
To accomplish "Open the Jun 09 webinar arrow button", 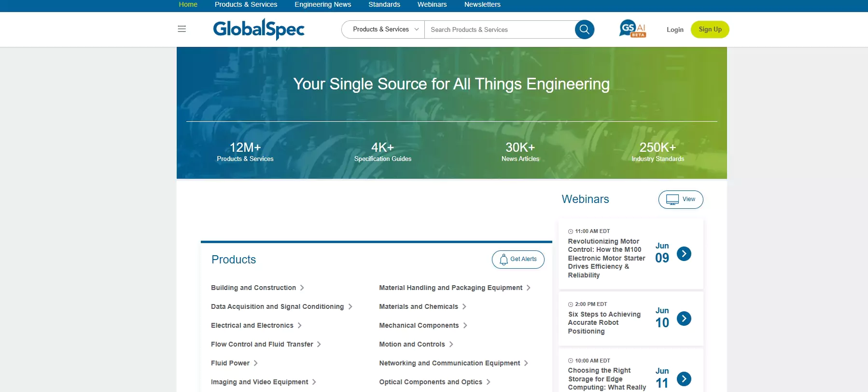I will click(684, 254).
